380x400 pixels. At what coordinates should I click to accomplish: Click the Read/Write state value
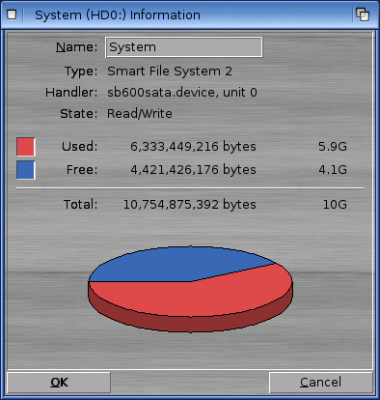[x=139, y=114]
